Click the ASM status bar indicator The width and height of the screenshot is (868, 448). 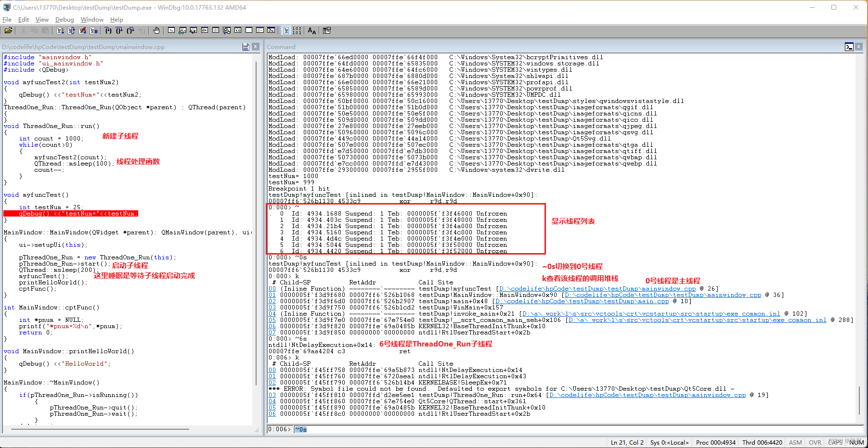[795, 442]
